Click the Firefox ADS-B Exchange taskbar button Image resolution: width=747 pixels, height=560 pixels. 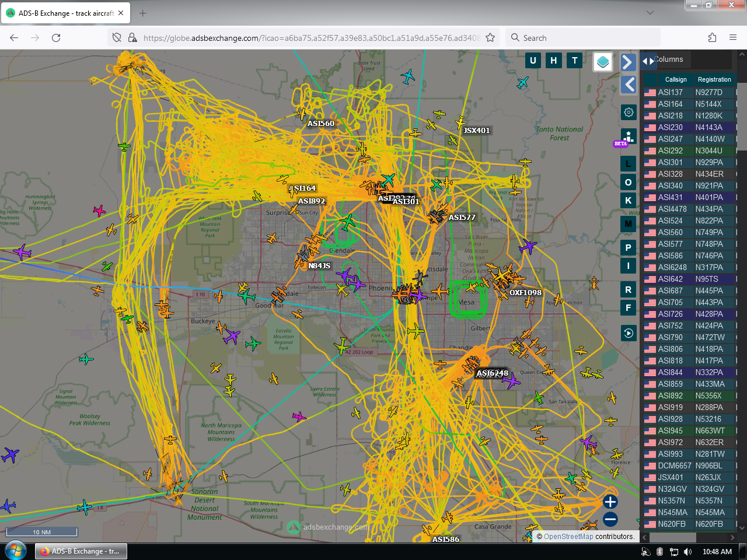(81, 551)
